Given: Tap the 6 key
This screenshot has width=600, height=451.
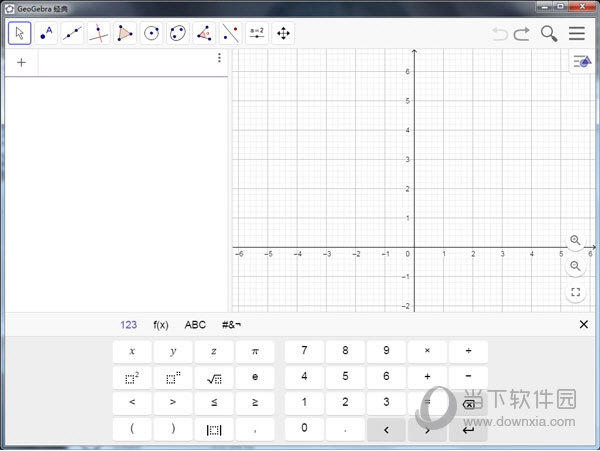Looking at the screenshot, I should [386, 377].
